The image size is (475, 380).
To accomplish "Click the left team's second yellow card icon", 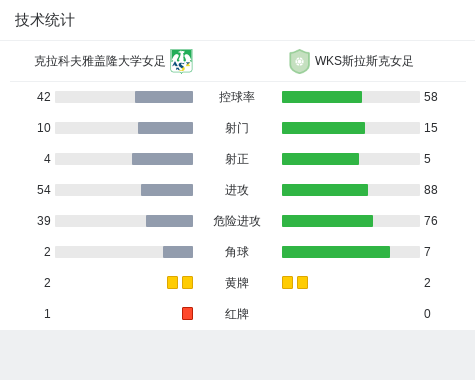I will 187,282.
